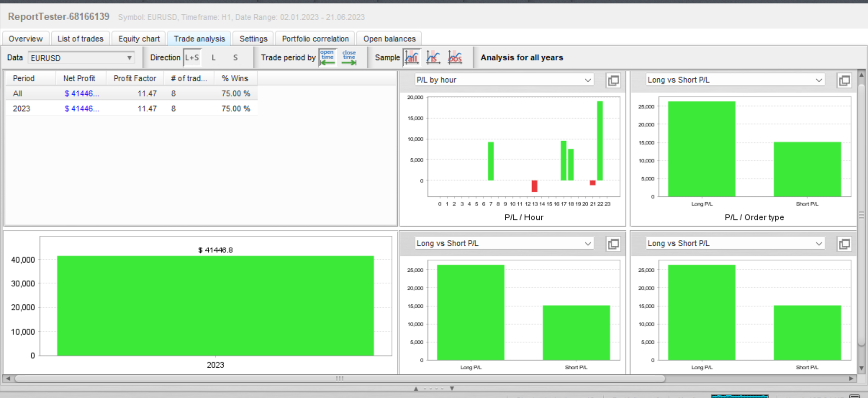Maximize the bottom-middle Long vs Short chart
The height and width of the screenshot is (398, 868).
coord(613,244)
